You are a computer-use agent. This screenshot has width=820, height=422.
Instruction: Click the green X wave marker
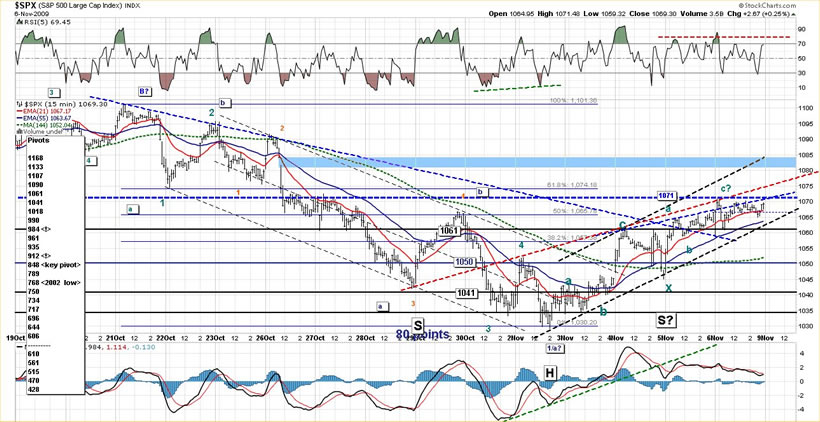[x=668, y=287]
